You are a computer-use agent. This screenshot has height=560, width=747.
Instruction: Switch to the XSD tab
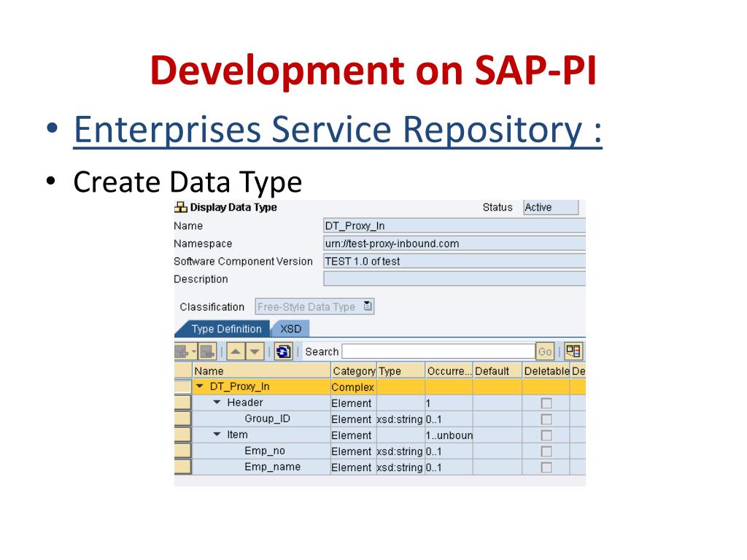point(290,329)
